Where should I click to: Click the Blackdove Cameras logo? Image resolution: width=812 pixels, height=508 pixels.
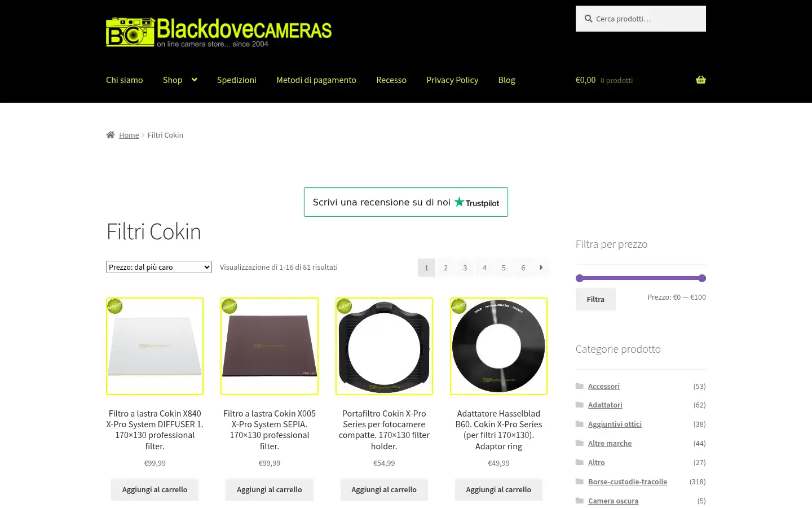[219, 32]
